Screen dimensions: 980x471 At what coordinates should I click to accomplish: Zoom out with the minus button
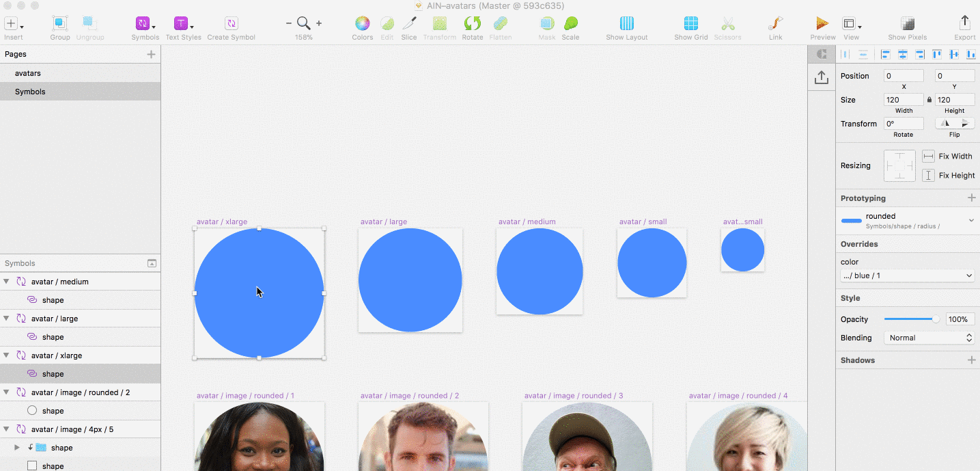click(x=289, y=23)
